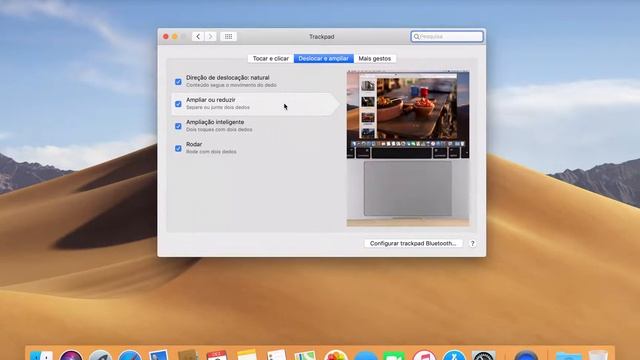This screenshot has height=360, width=640.
Task: Select the Ampliar ou reduzir row text
Action: [211, 100]
